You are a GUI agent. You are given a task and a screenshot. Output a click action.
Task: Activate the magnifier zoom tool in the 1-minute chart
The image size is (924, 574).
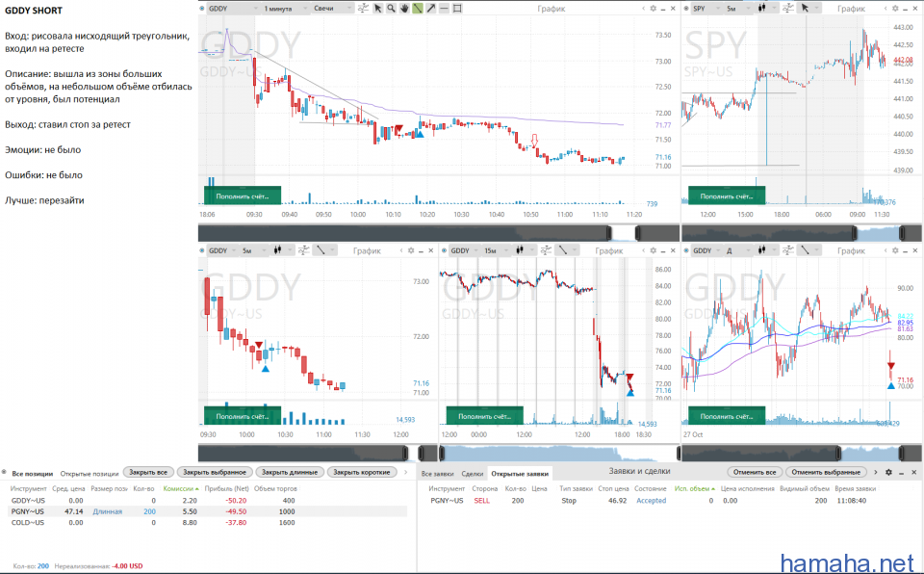point(392,9)
